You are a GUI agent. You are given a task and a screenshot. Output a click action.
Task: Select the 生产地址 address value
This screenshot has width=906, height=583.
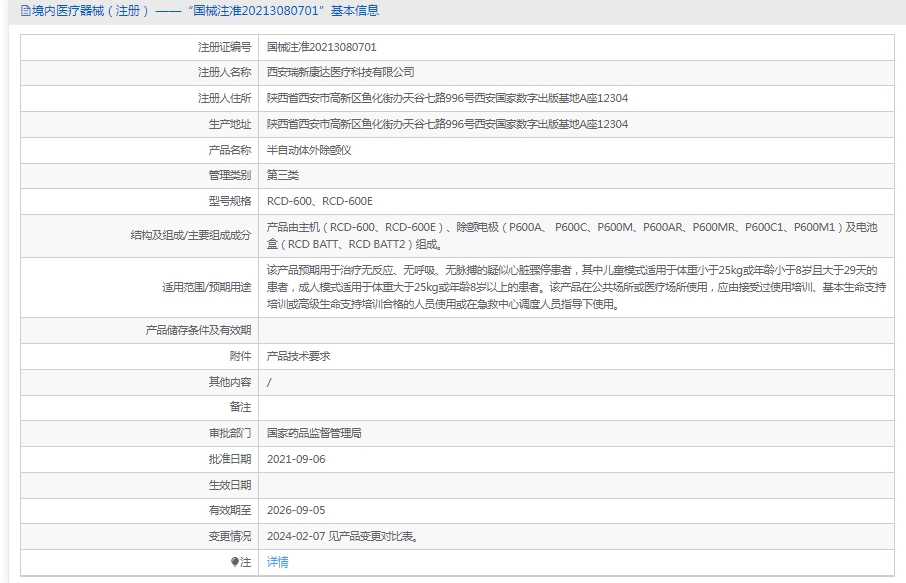(x=447, y=124)
